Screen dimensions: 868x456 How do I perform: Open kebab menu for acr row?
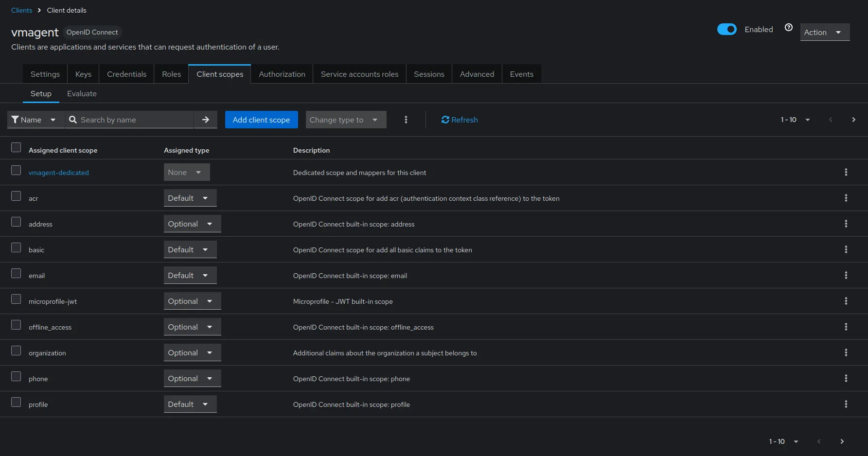point(846,198)
